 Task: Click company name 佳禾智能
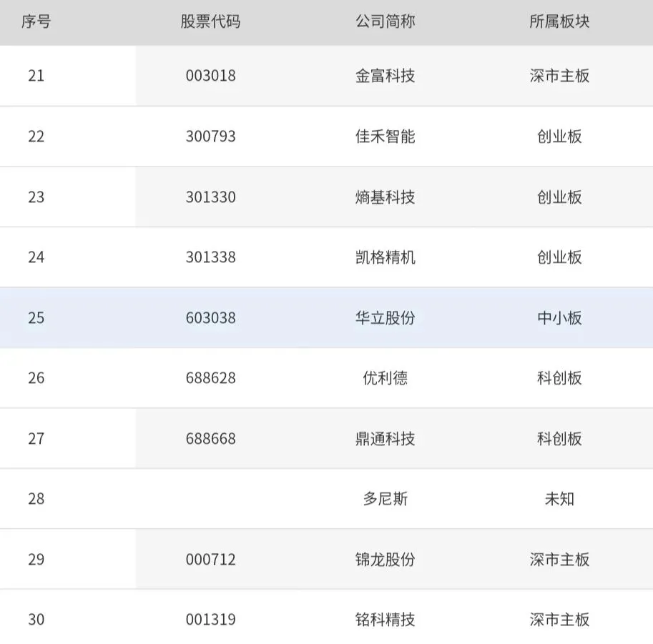coord(386,137)
